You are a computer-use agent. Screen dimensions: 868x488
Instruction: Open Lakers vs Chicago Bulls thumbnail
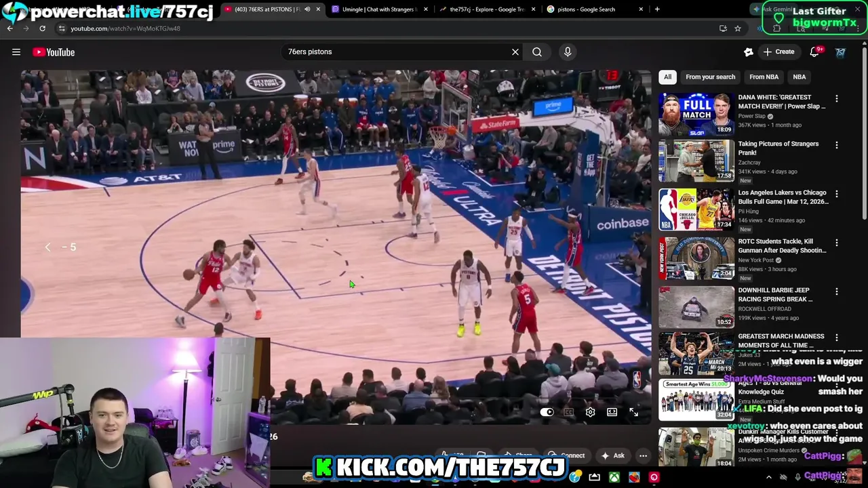coord(696,209)
